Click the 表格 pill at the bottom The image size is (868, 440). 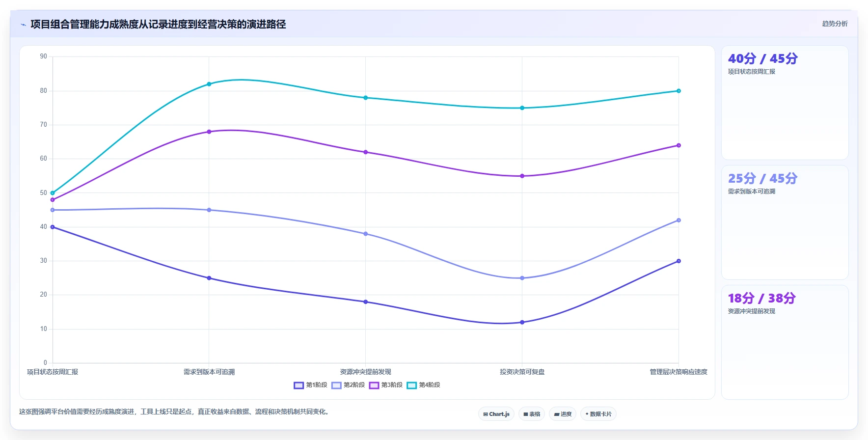532,414
